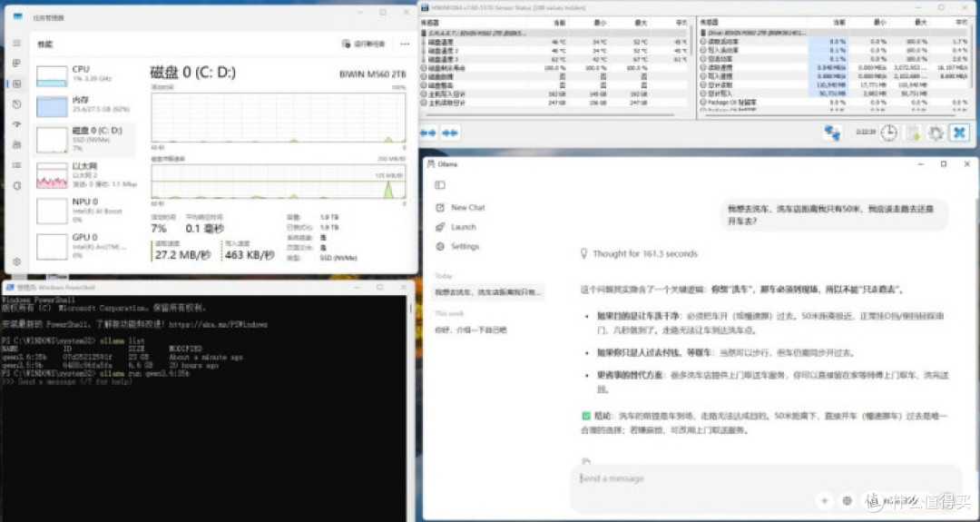Open Users page icon in Task Manager
The height and width of the screenshot is (522, 980).
[17, 144]
